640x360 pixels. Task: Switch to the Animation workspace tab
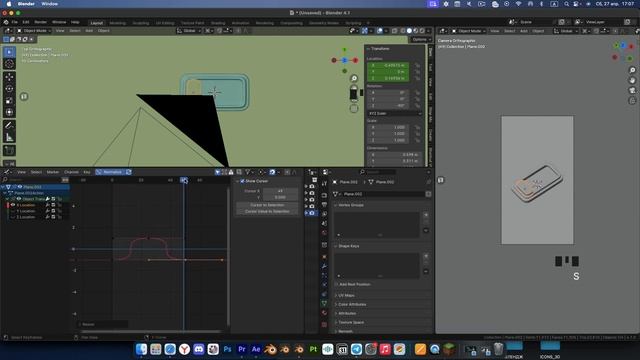click(x=240, y=23)
